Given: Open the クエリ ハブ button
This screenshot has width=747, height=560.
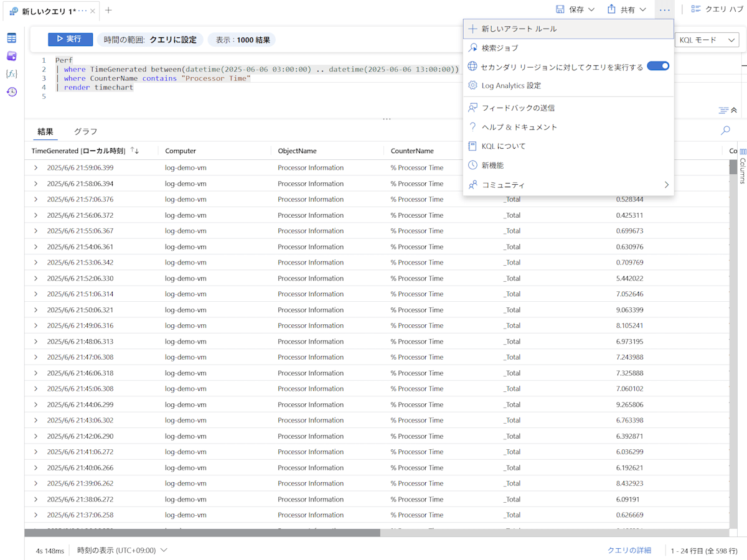Looking at the screenshot, I should coord(717,9).
